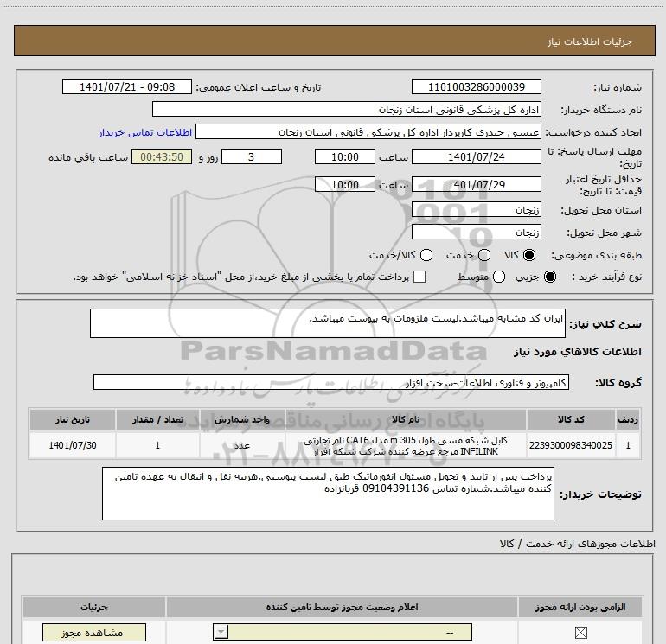This screenshot has width=666, height=644.
Task: Click the price validity hour 10:00 field
Action: [345, 184]
